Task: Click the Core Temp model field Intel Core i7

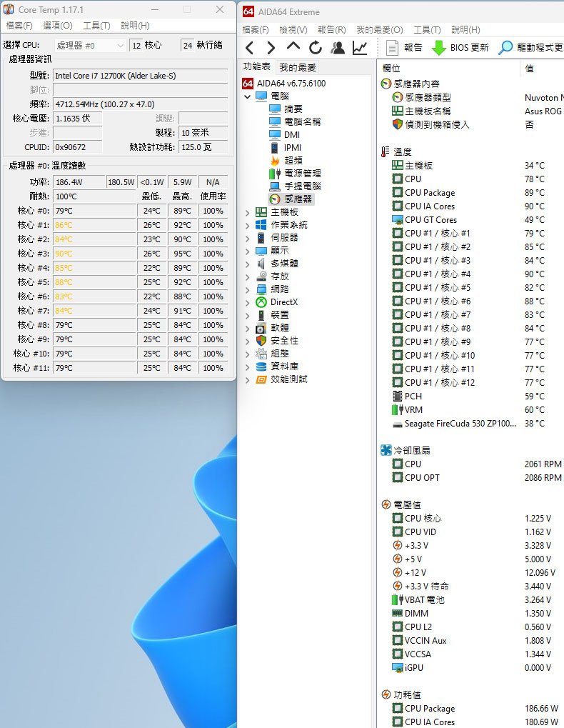Action: click(141, 76)
